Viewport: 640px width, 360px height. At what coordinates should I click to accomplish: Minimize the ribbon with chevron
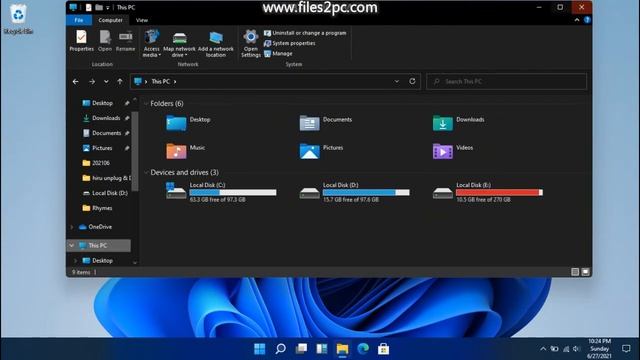tap(577, 20)
